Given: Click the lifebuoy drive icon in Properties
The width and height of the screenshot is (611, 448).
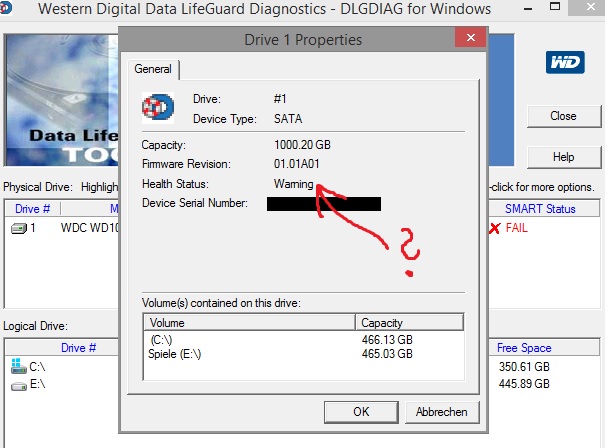Looking at the screenshot, I should pyautogui.click(x=158, y=108).
